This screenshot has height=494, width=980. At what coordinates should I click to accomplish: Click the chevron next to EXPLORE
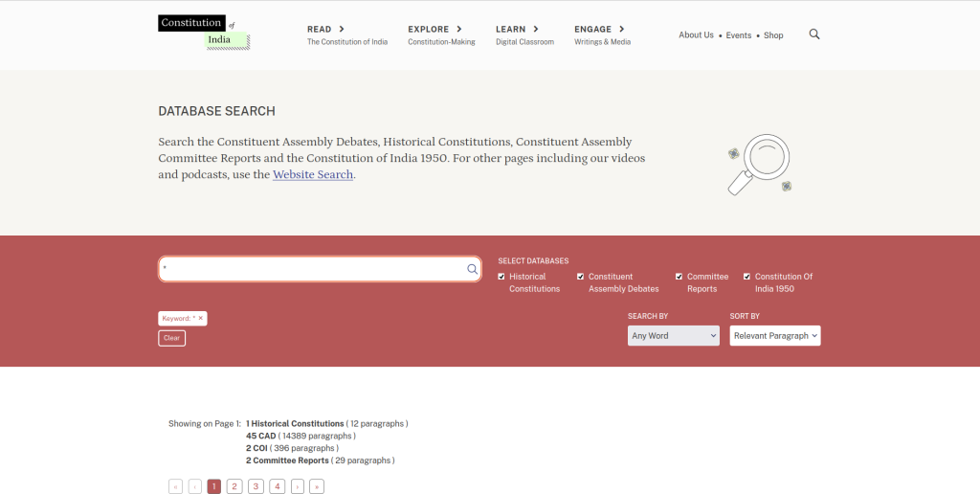click(459, 29)
